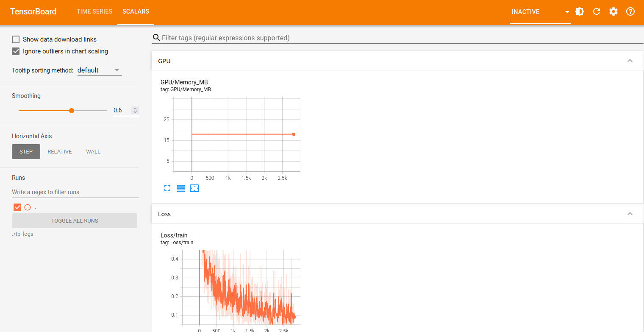The image size is (644, 332).
Task: Uncheck Ignore outliers in chart scaling
Action: click(x=16, y=51)
